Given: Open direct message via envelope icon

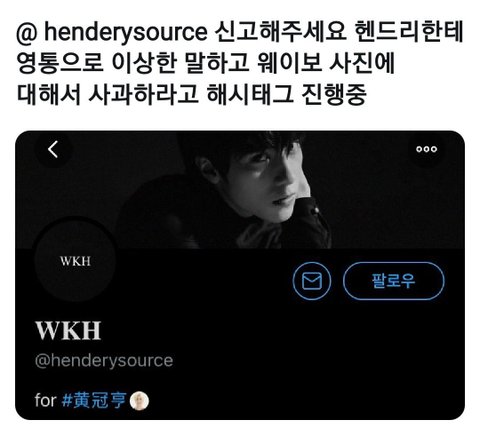Looking at the screenshot, I should [x=312, y=281].
